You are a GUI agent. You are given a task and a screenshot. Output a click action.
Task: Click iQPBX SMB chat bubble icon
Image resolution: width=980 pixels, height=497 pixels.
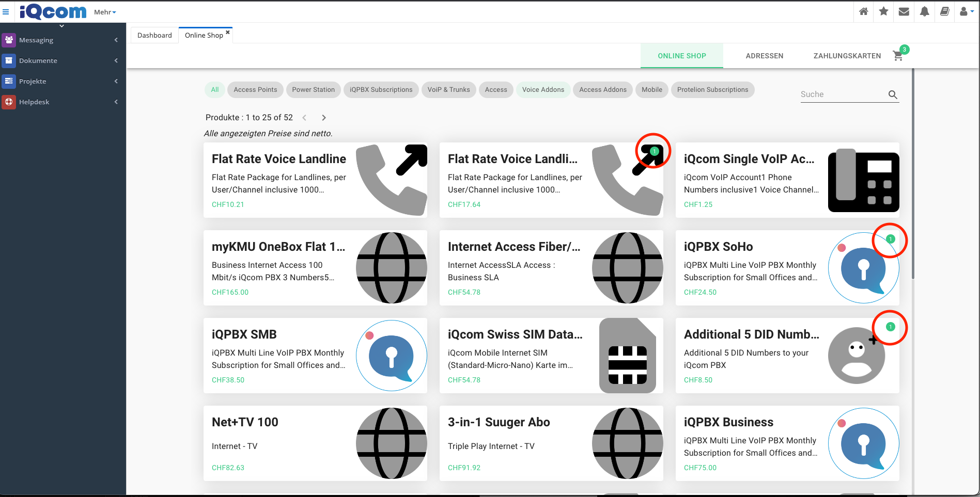click(391, 356)
